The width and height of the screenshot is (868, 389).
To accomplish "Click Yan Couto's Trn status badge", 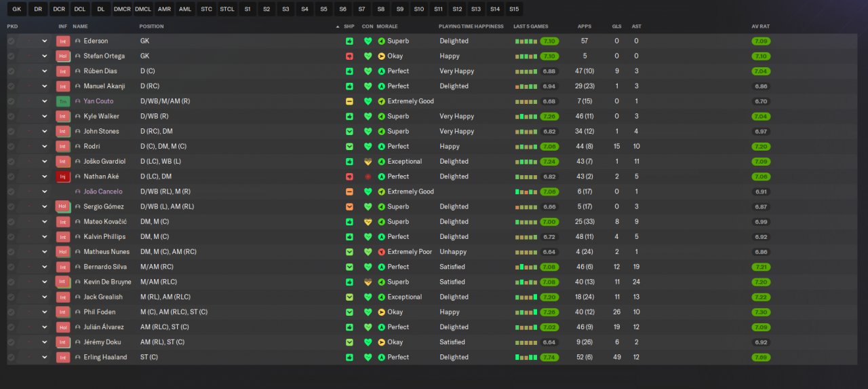I will (63, 101).
